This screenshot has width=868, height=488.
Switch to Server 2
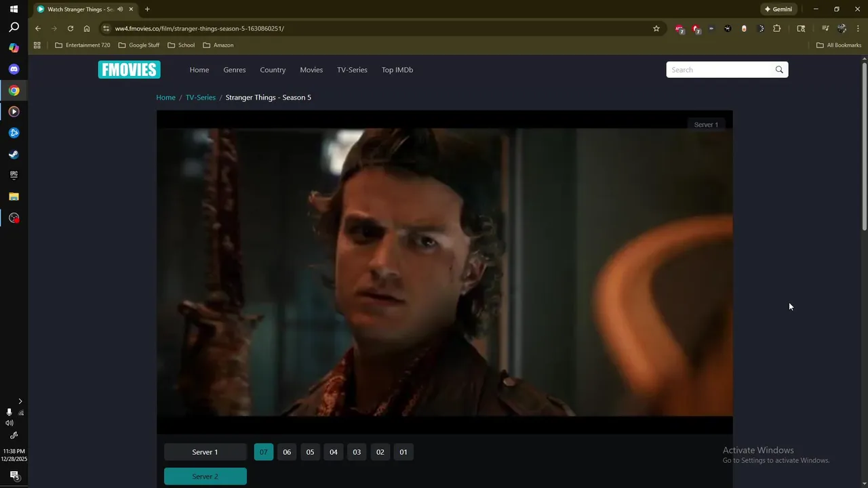pos(205,476)
